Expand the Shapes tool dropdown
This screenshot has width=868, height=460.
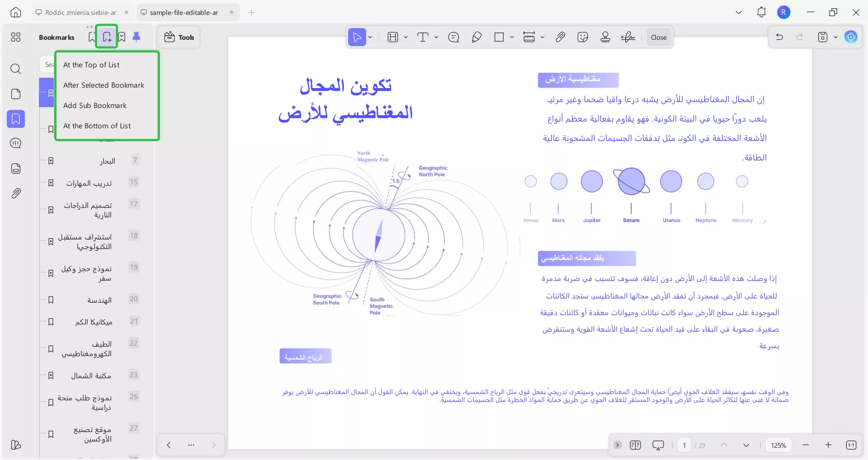click(x=511, y=37)
